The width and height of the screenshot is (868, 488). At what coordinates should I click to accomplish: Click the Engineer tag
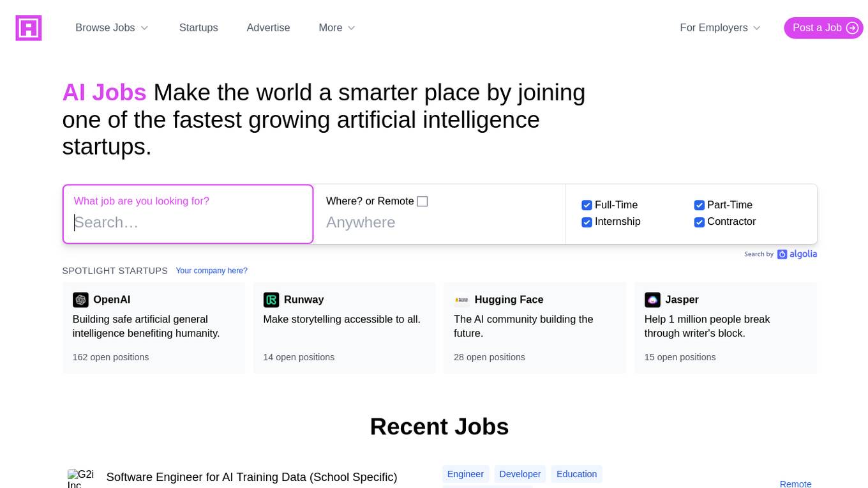[x=465, y=474]
